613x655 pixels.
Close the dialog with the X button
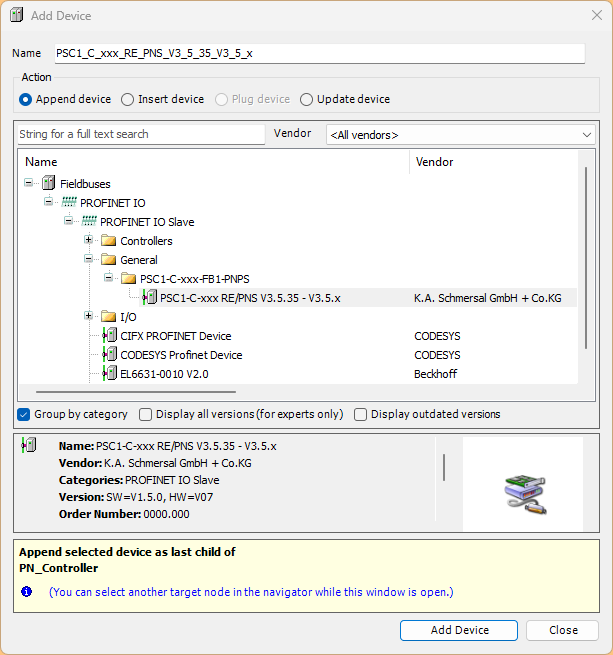point(597,15)
